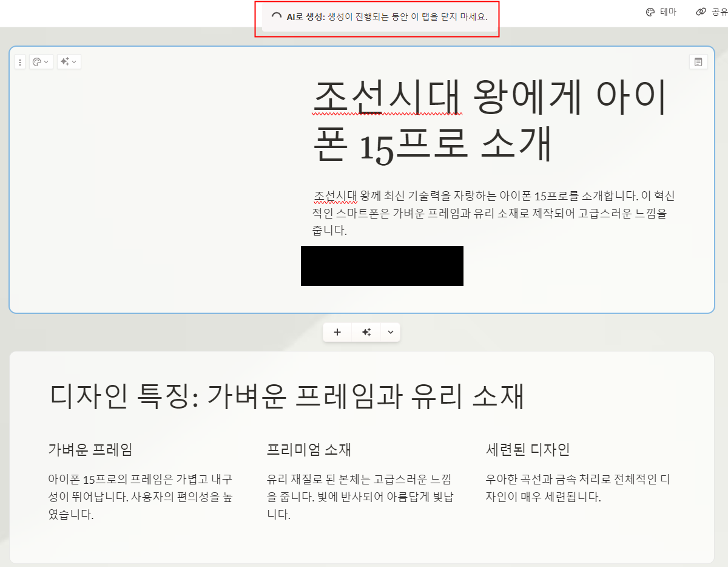Screen dimensions: 728x567
Task: Click the paragraph starting 우아한 곡선과 금속 처리로
Action: pyautogui.click(x=578, y=487)
